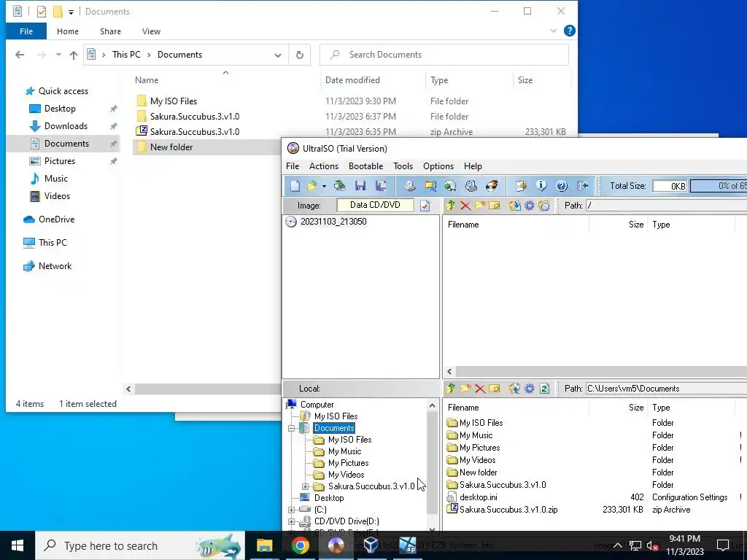
Task: Click the blue info bubble icon in UltraISO toolbar
Action: tap(541, 186)
